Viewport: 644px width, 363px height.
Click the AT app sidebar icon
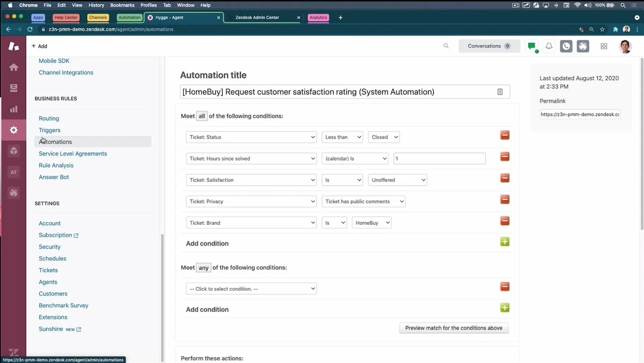[14, 172]
